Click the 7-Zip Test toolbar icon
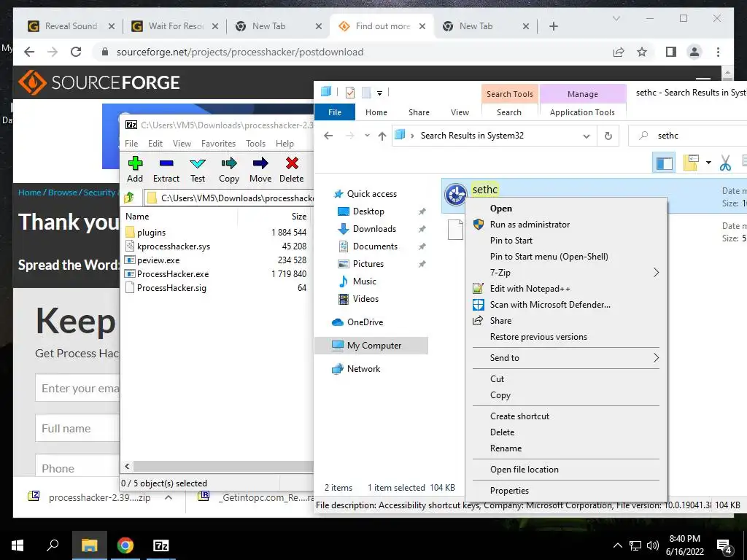 pos(198,164)
